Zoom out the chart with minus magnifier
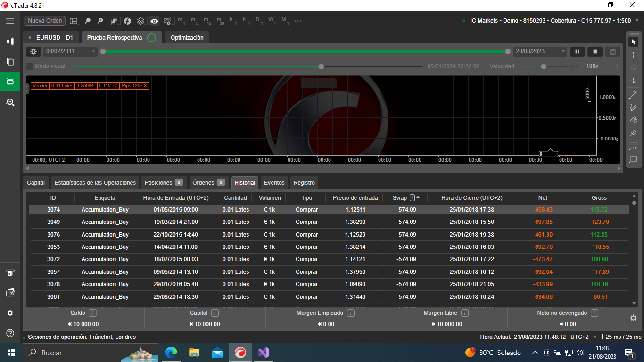Viewport: 644px width, 362px height. tap(87, 21)
